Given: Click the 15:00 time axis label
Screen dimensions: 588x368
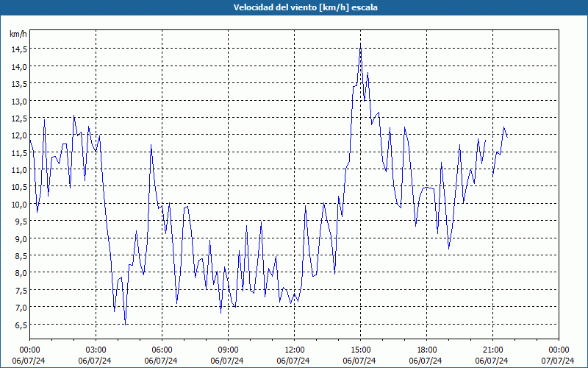Looking at the screenshot, I should [360, 350].
